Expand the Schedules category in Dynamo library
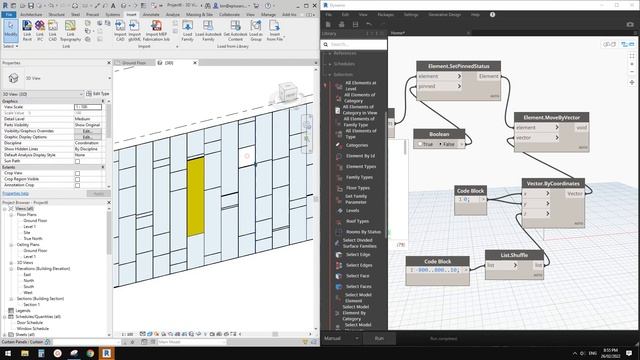 coord(330,64)
